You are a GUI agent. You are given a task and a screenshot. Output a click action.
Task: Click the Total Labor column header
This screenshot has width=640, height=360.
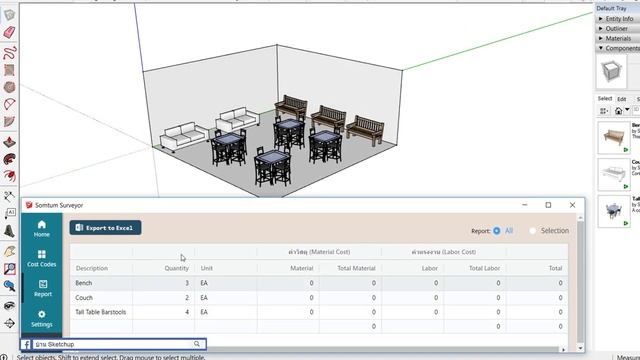(x=484, y=268)
